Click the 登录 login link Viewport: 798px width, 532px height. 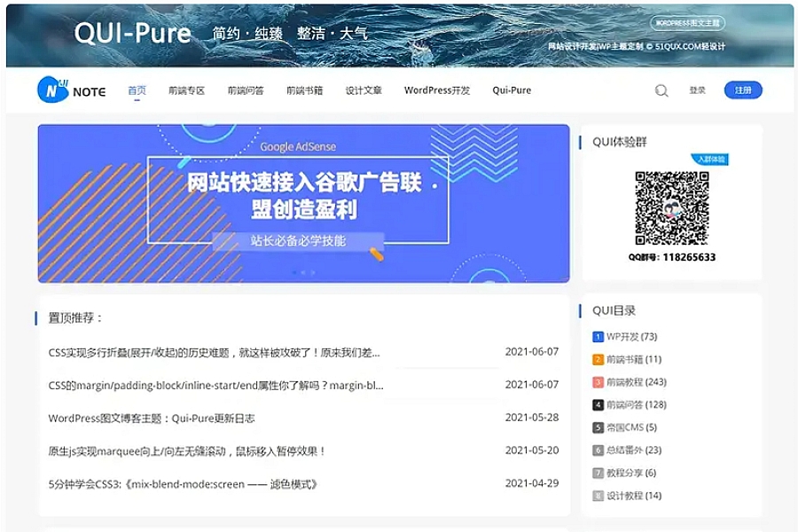point(697,90)
